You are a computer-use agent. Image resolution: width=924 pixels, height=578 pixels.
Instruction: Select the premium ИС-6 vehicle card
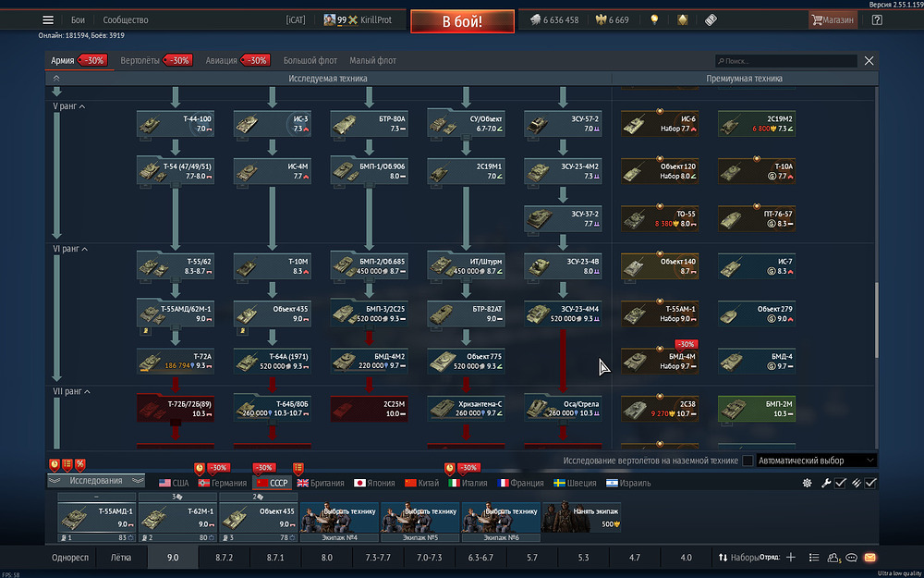pos(660,124)
